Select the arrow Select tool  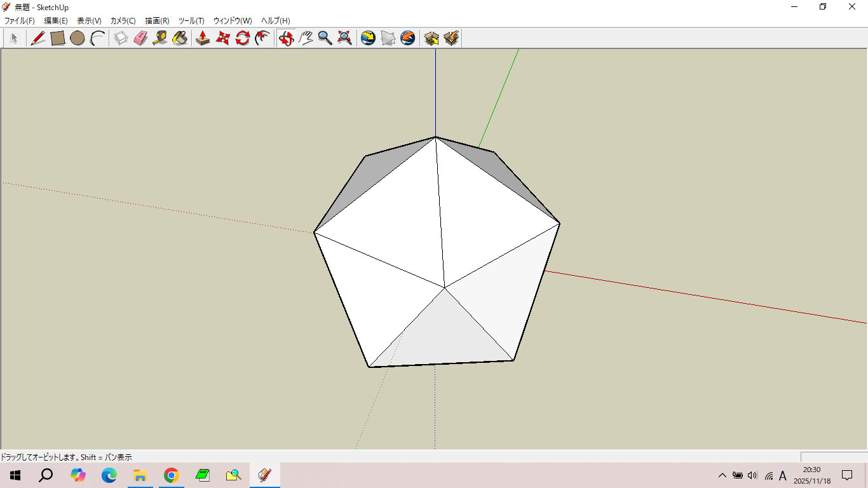pos(14,38)
